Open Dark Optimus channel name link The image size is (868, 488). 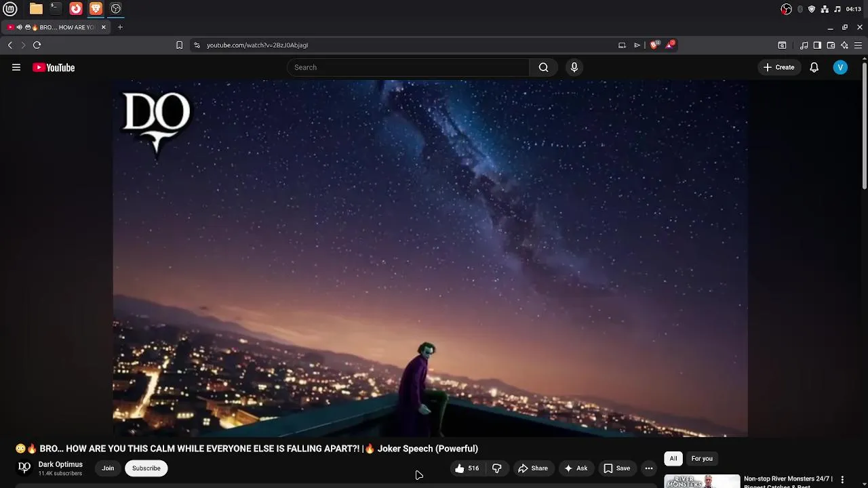[x=60, y=464]
